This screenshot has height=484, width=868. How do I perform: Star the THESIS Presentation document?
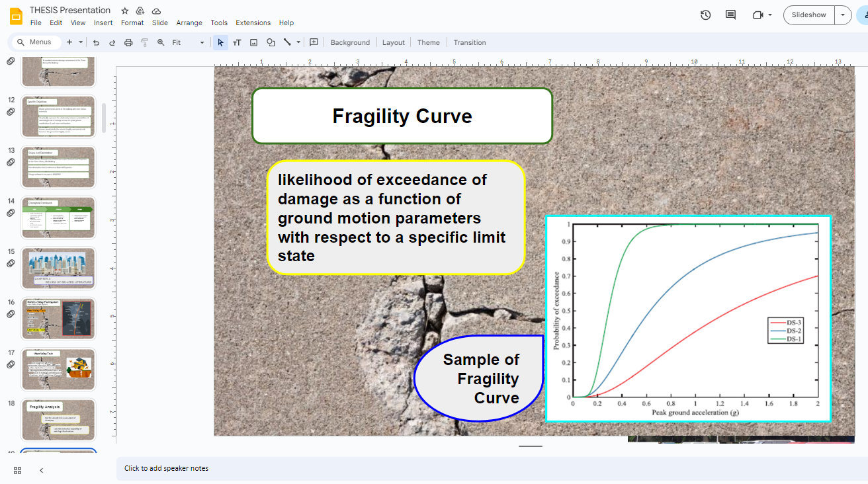pyautogui.click(x=125, y=11)
